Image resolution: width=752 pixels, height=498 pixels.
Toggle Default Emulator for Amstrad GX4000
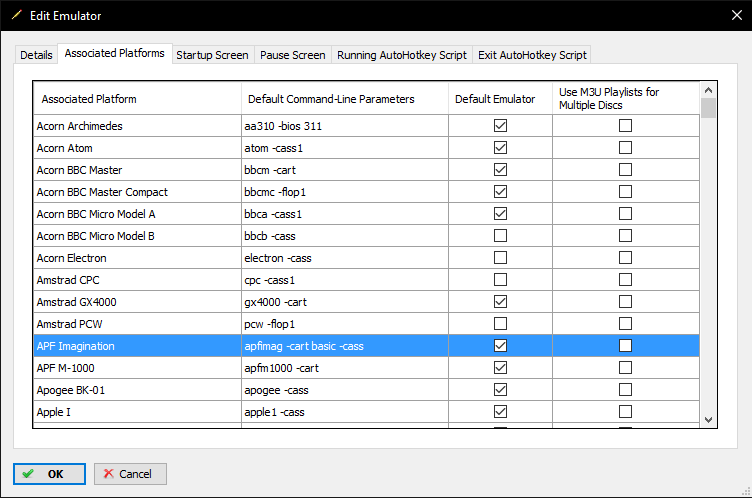[x=500, y=302]
